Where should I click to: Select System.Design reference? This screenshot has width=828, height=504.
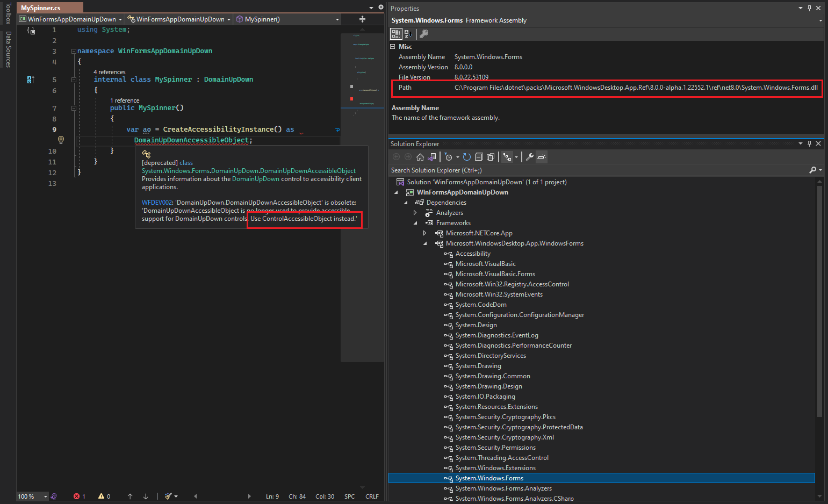click(476, 325)
